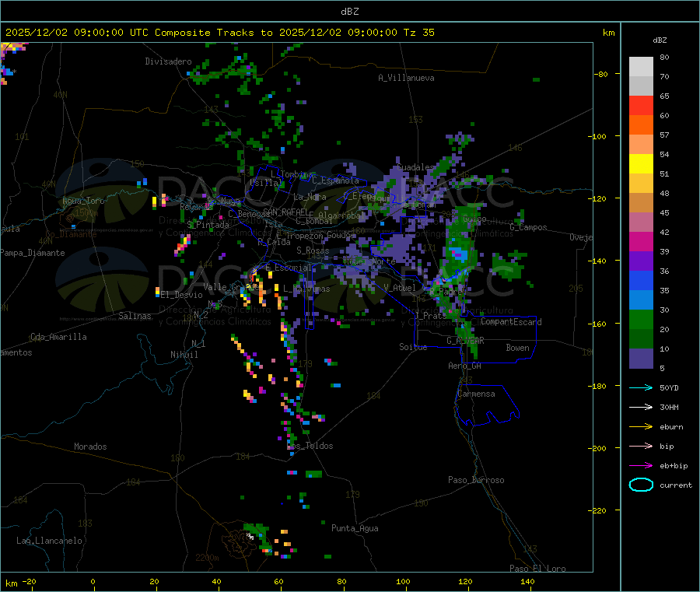
Task: Click the 'Guadales' map label
Action: (x=415, y=167)
